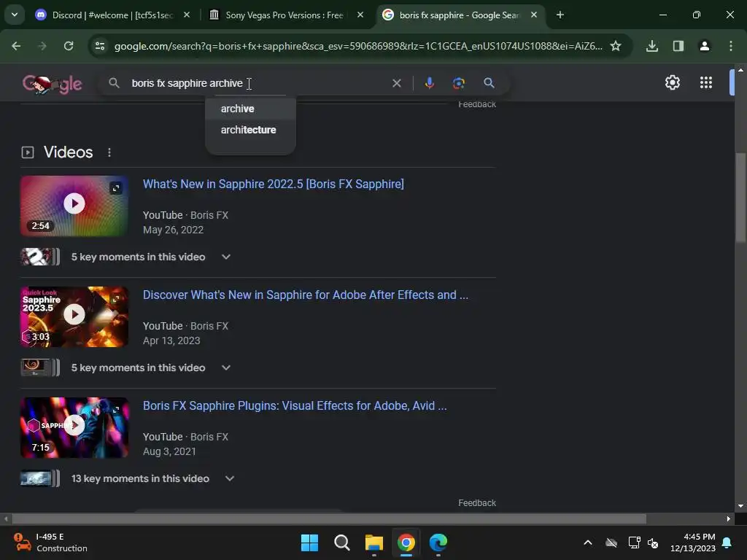747x560 pixels.
Task: Open the clock showing 4:45 PM
Action: (693, 542)
